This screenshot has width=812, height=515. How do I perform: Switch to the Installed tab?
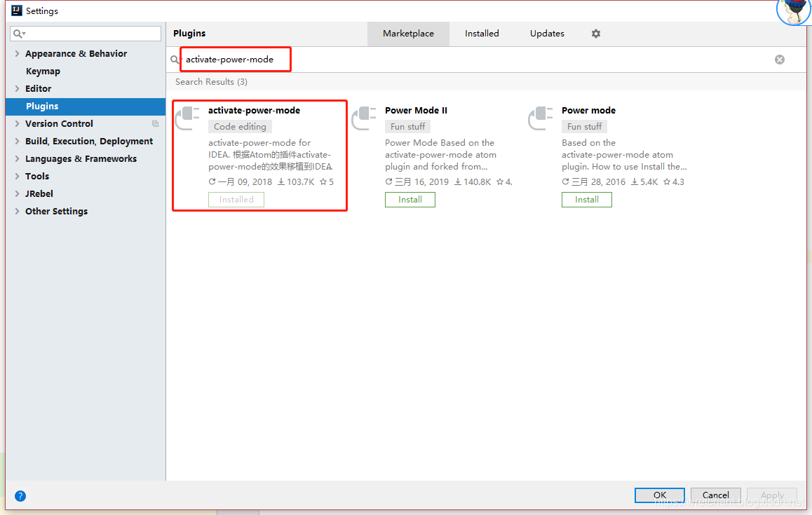point(482,34)
